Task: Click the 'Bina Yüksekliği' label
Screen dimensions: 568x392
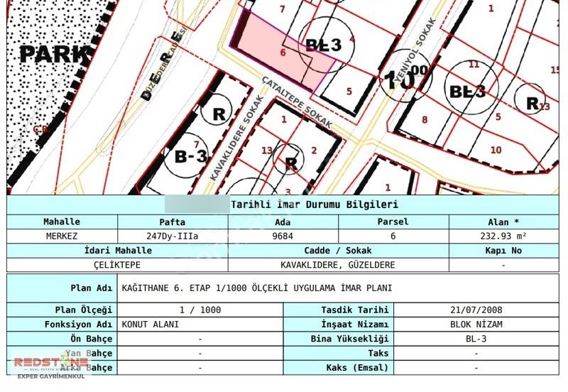Action: (x=349, y=339)
